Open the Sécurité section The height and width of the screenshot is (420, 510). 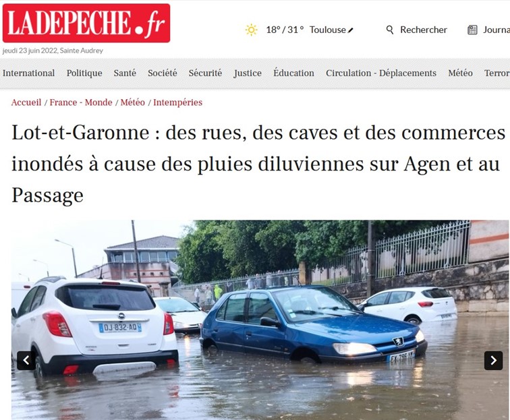(x=205, y=73)
